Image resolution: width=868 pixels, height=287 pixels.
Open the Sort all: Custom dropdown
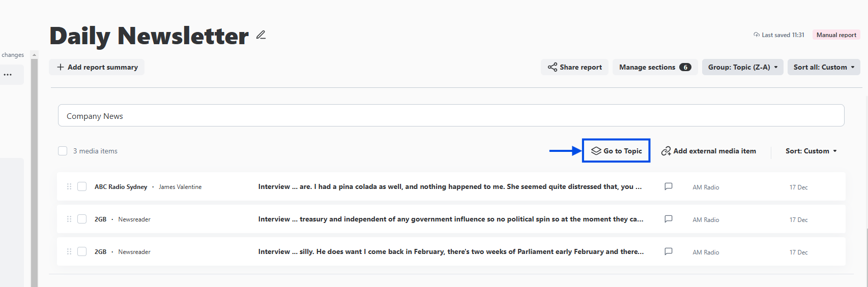click(x=823, y=67)
